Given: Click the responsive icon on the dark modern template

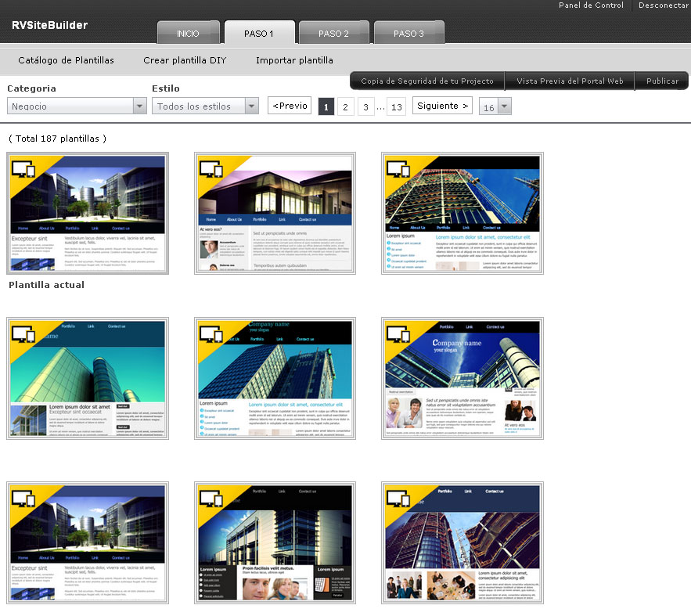Looking at the screenshot, I should [211, 499].
